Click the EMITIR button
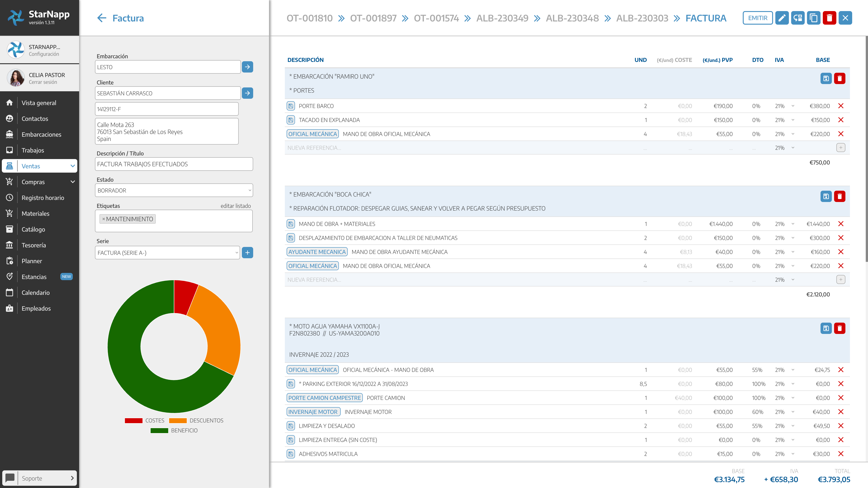The image size is (868, 488). 757,18
